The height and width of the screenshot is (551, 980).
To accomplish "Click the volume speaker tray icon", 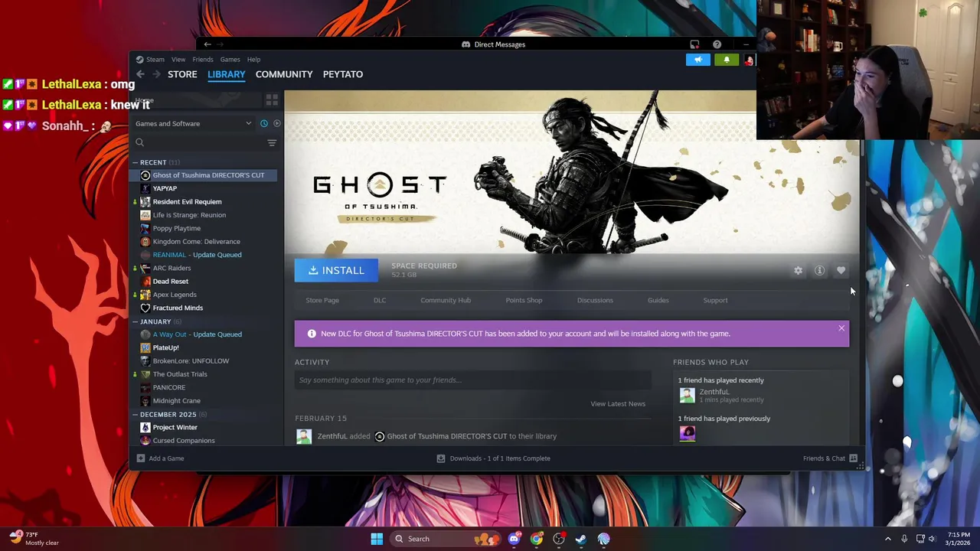I will click(932, 539).
